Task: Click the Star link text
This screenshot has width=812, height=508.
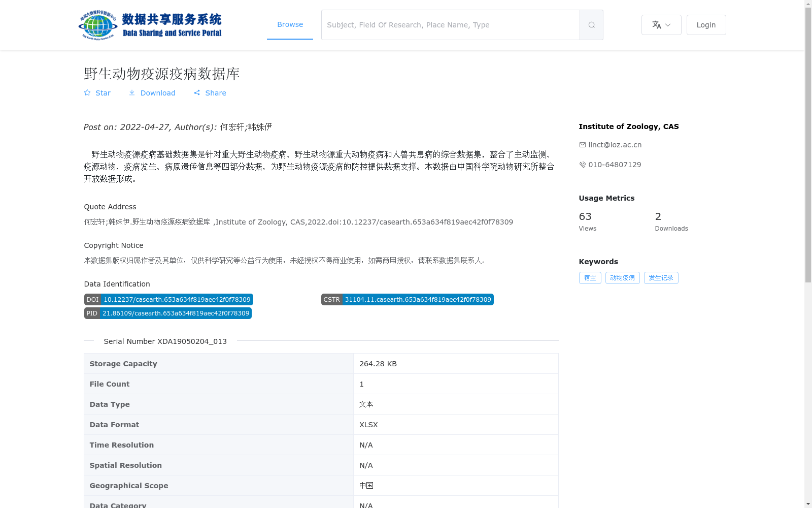Action: 103,93
